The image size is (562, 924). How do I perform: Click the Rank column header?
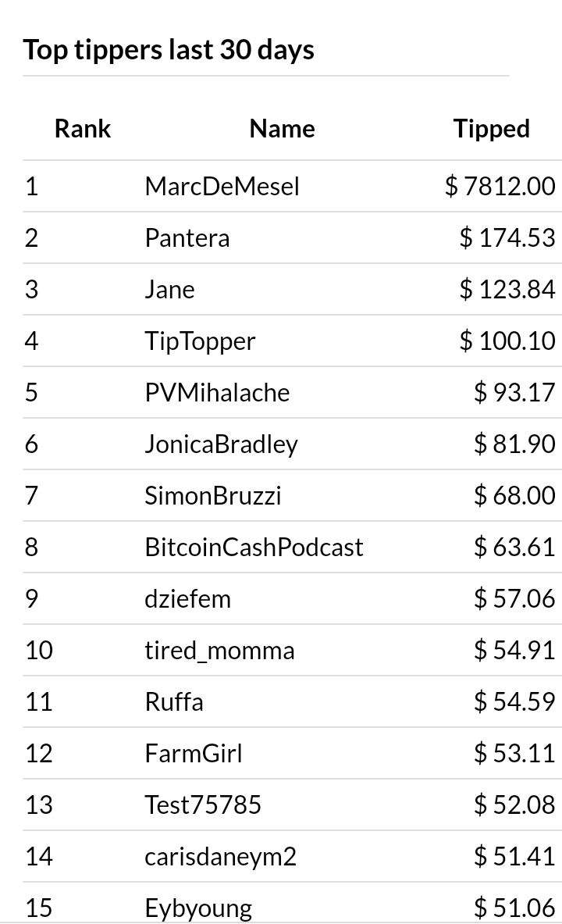tap(83, 128)
